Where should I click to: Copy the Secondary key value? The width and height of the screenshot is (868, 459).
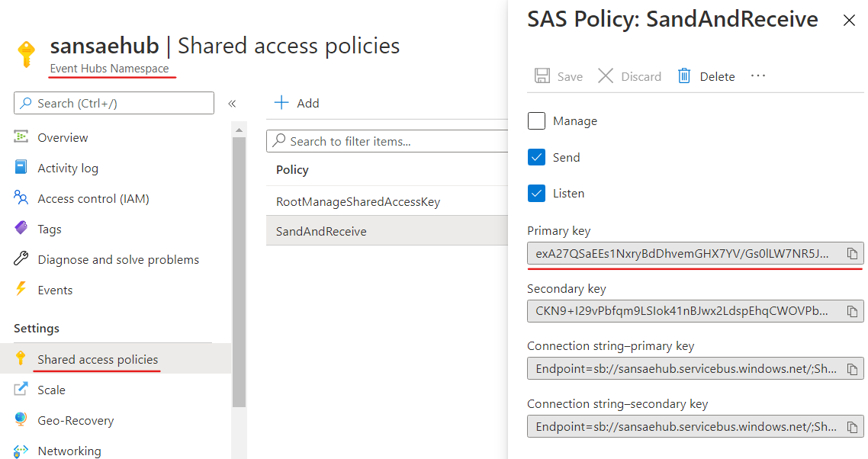[x=852, y=311]
